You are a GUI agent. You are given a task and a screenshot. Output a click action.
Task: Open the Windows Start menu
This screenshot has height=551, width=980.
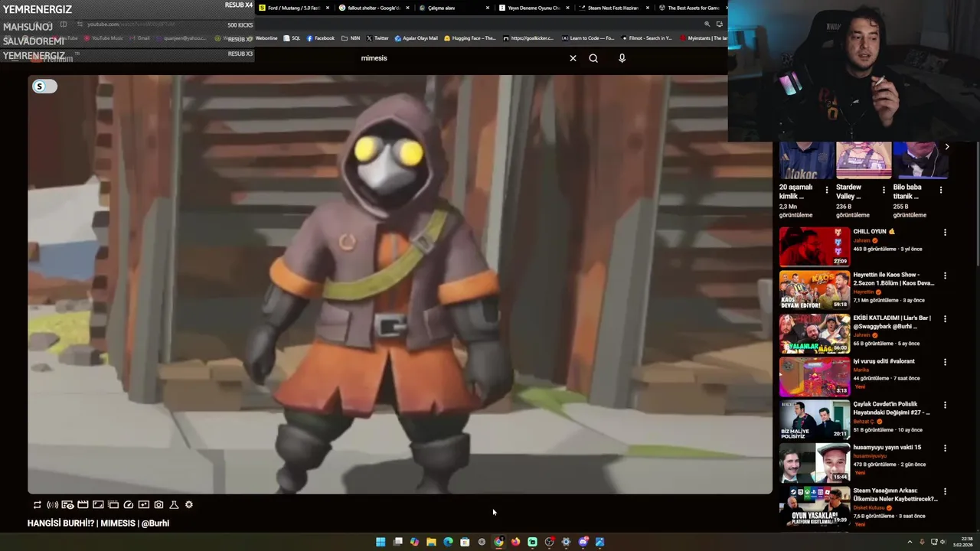tap(381, 542)
